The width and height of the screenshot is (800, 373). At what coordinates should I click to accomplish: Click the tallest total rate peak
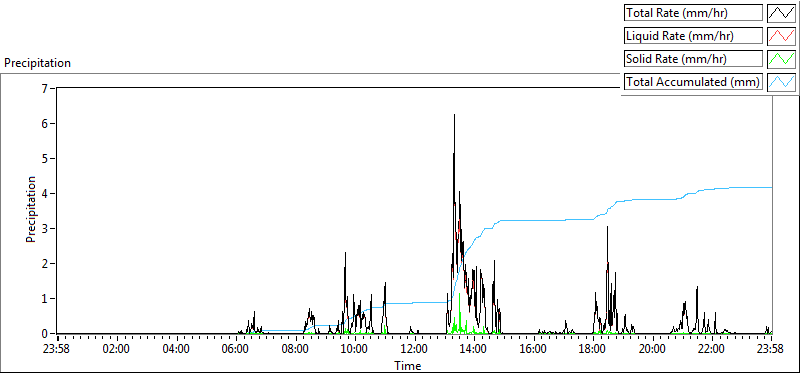tap(454, 115)
